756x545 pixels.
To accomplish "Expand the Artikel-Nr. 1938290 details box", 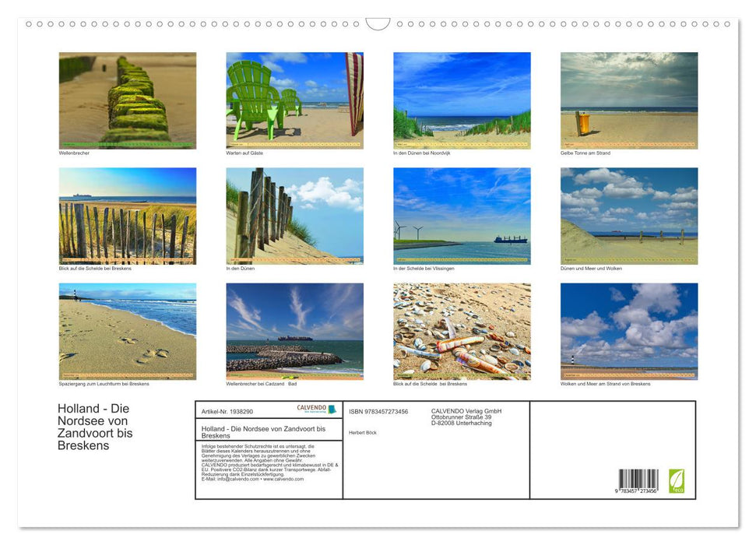I will coord(226,410).
